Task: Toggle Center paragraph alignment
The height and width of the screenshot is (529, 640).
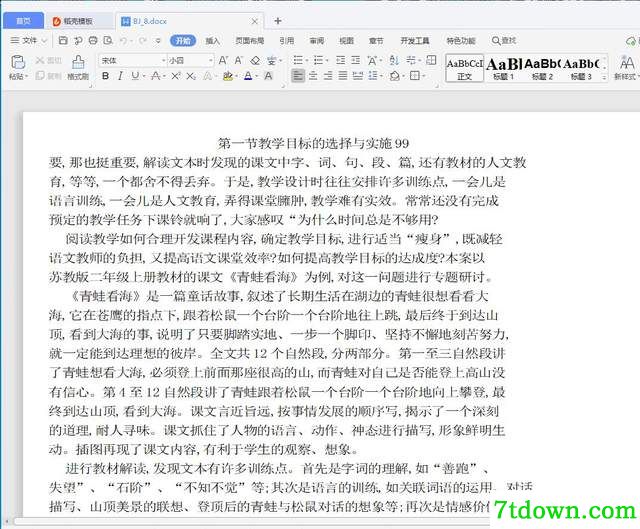Action: (313, 76)
